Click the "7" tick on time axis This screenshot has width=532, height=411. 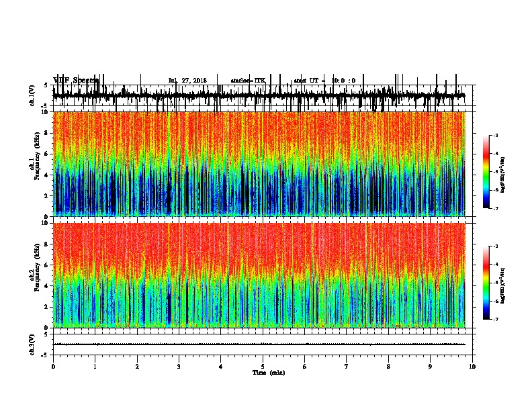coord(347,367)
